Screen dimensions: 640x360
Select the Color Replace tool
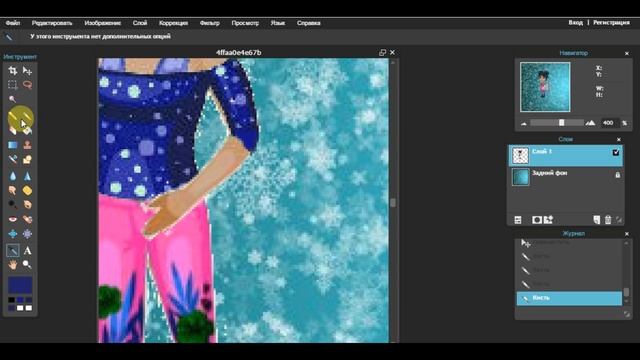(x=13, y=159)
